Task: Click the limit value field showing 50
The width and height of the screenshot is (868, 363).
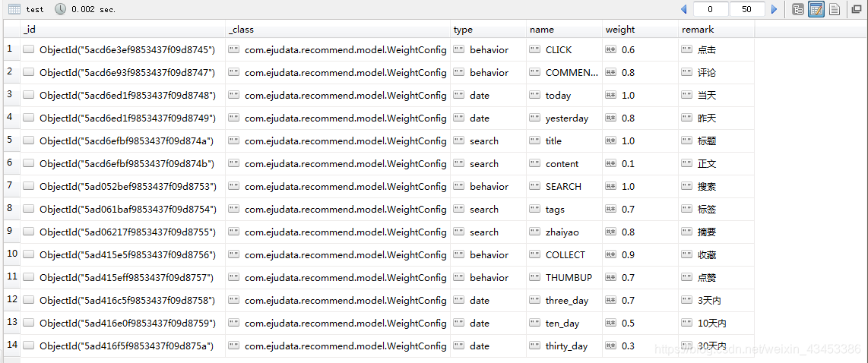Action: point(747,9)
